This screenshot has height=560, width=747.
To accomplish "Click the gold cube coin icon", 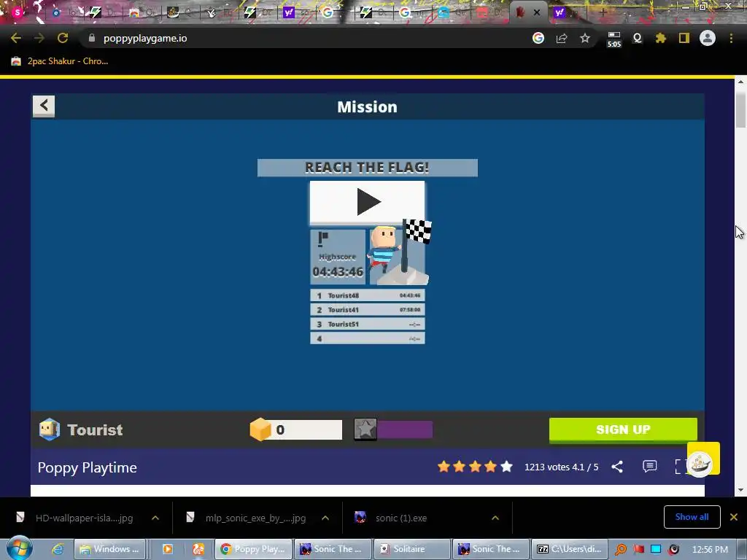I will pos(260,429).
